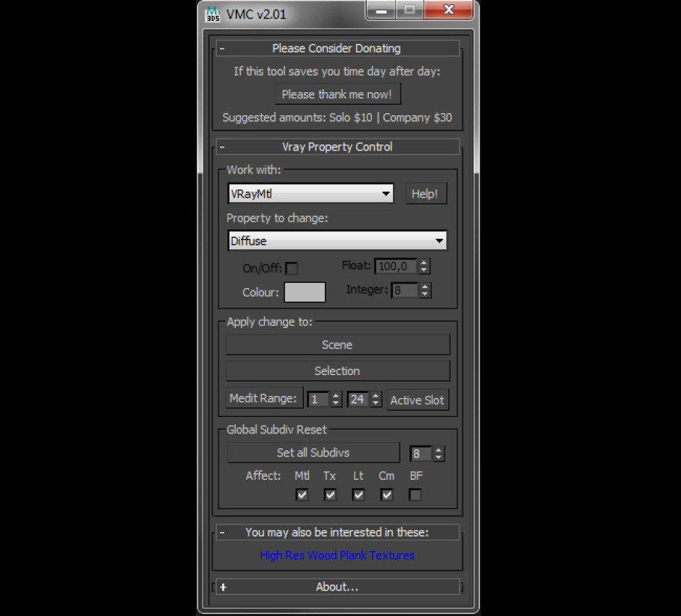Decrease Medit Range start spinner
The image size is (681, 616).
pos(336,403)
